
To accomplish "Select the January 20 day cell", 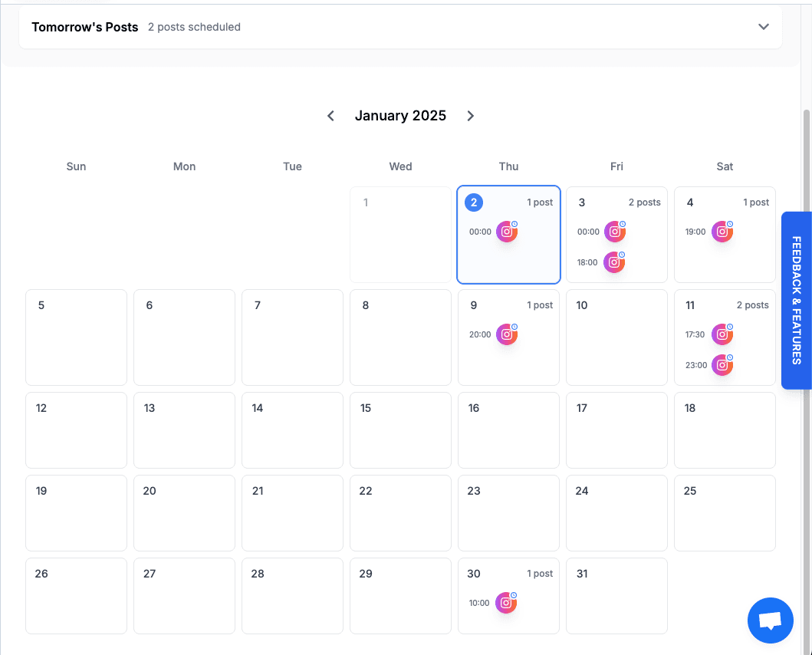I will tap(184, 513).
